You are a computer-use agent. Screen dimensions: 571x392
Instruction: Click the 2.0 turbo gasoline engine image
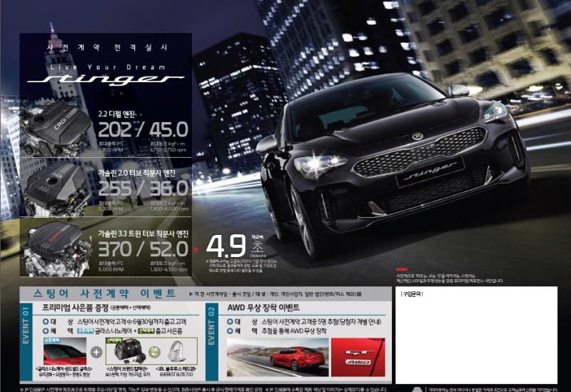coord(56,189)
